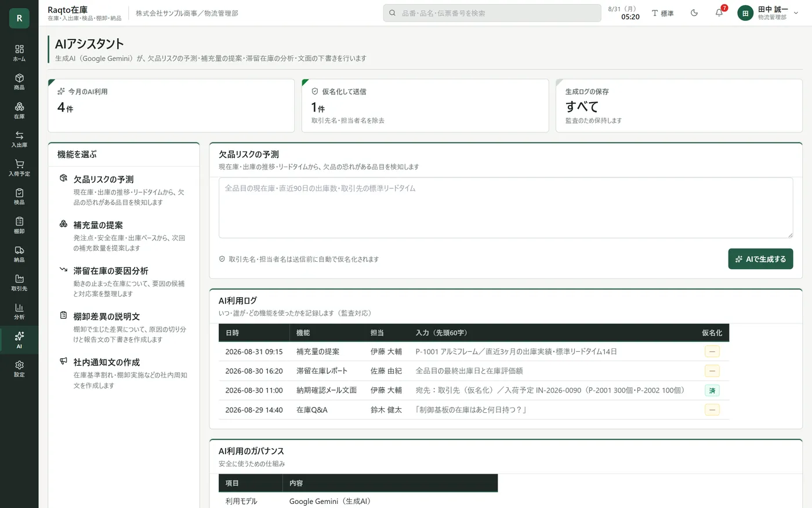Click the Raqto在庫 app title
The width and height of the screenshot is (812, 508).
point(67,10)
